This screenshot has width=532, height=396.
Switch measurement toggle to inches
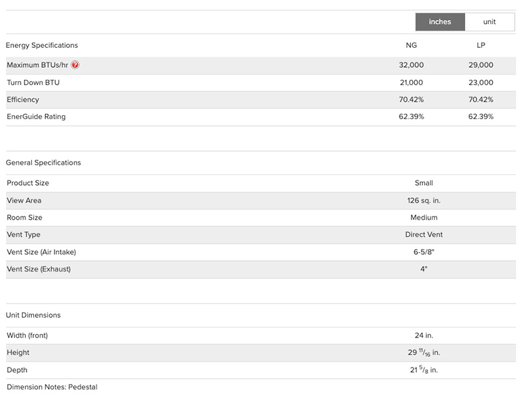point(440,22)
